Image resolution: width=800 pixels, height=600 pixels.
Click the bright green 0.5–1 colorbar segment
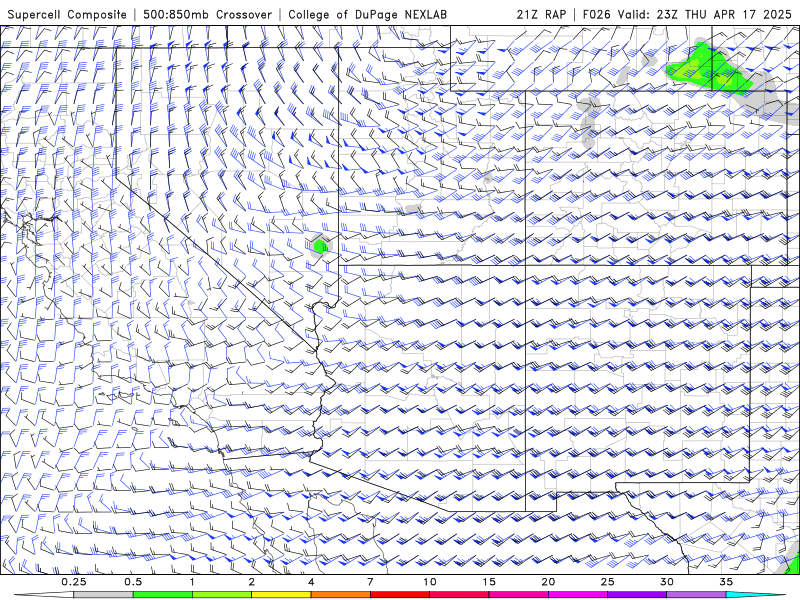pos(163,595)
